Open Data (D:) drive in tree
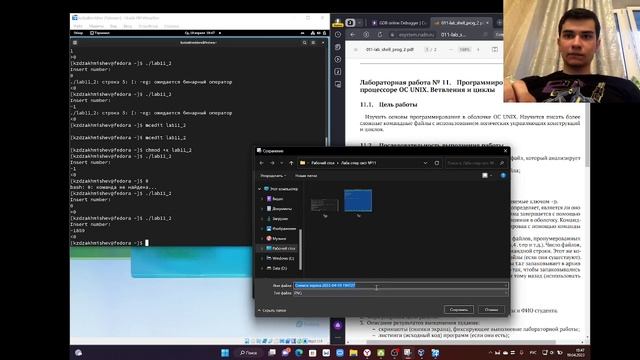 point(279,268)
